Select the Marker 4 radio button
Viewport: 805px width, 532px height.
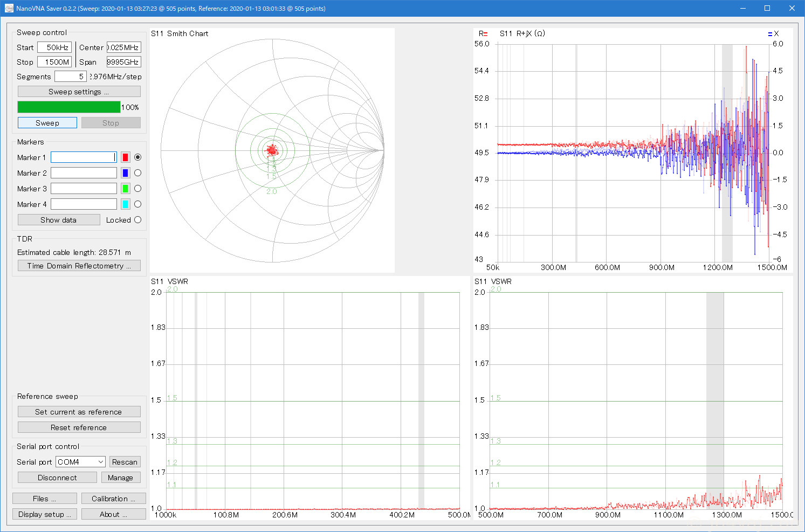pos(138,204)
